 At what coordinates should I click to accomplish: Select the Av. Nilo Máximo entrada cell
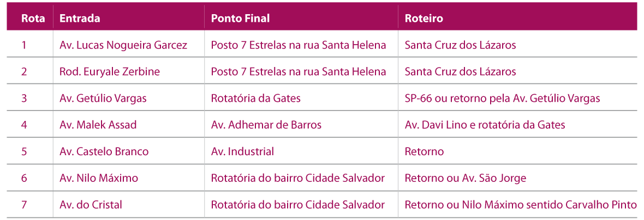click(x=99, y=178)
